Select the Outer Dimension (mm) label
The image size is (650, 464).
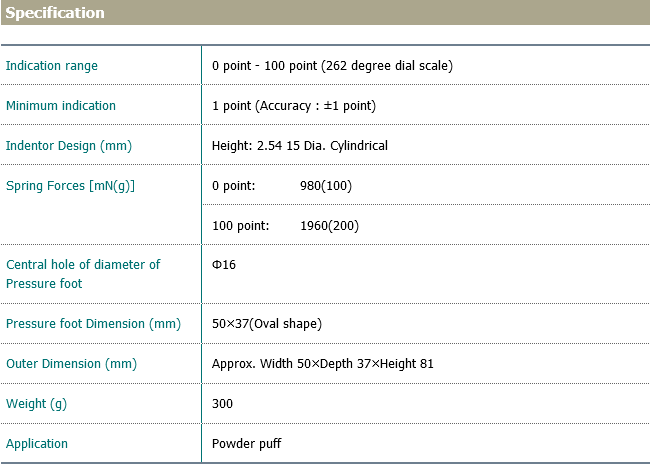(x=71, y=364)
